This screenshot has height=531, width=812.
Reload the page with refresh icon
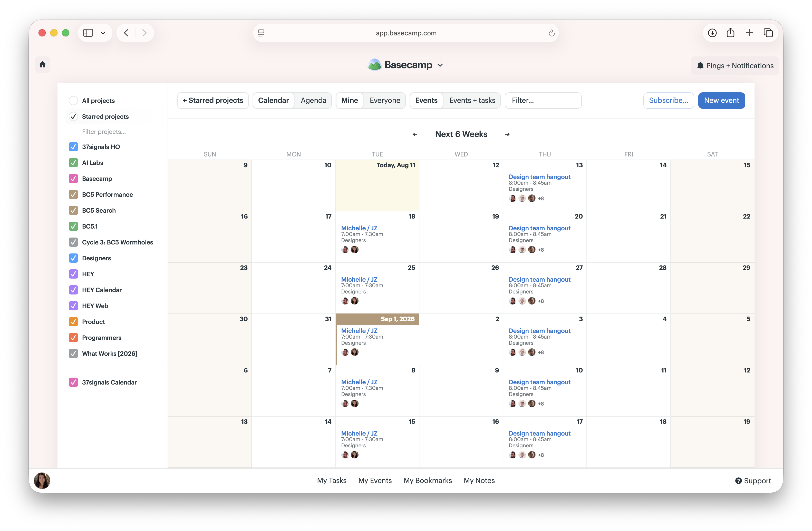551,33
